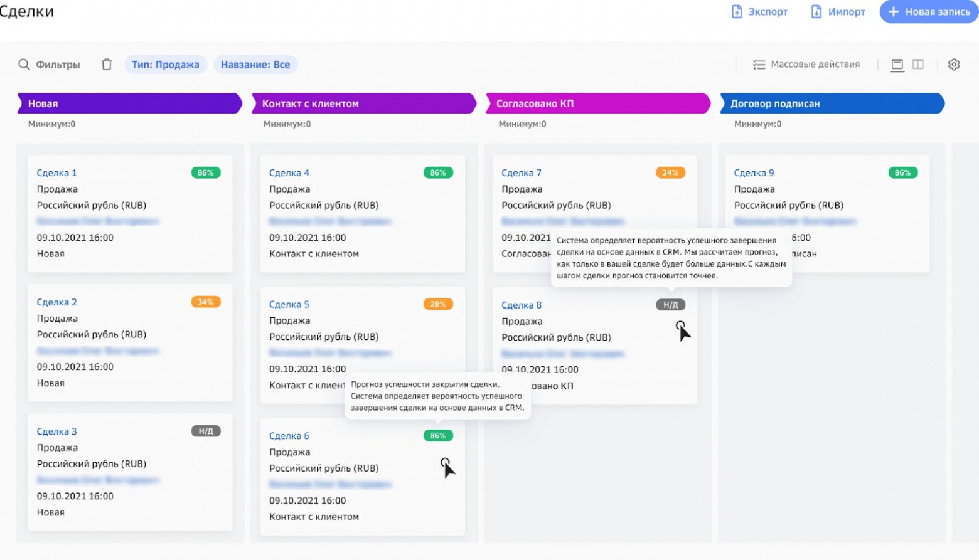Switch to kanban board view icon
The width and height of the screenshot is (979, 560).
(x=897, y=65)
